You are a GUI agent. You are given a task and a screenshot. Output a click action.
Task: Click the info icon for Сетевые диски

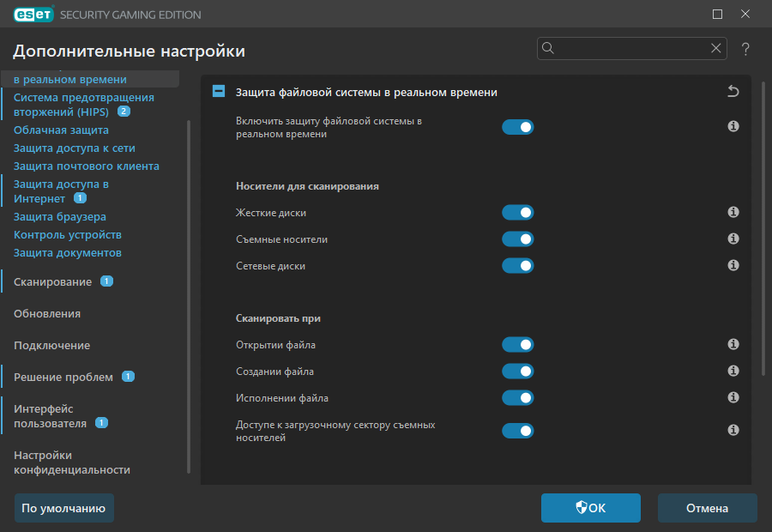pyautogui.click(x=733, y=265)
